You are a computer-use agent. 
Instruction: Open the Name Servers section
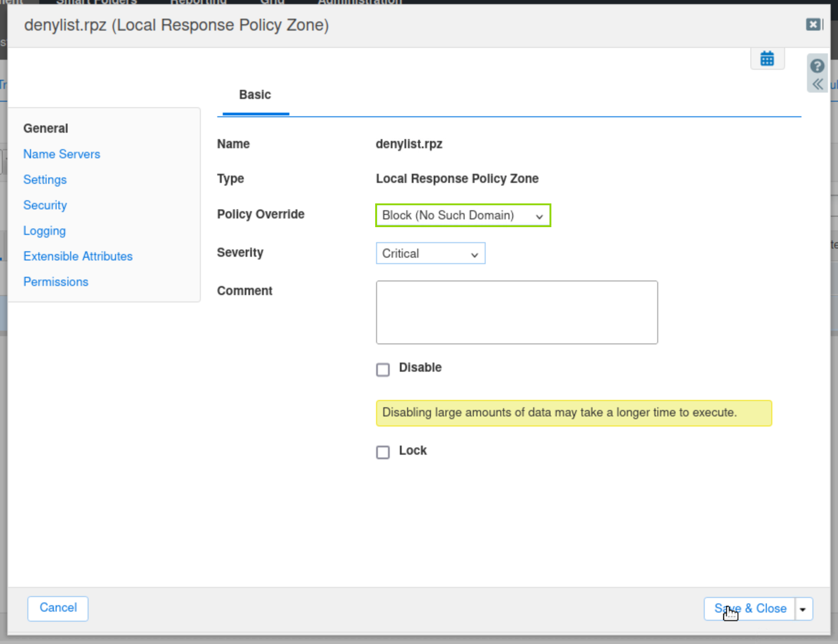(62, 154)
